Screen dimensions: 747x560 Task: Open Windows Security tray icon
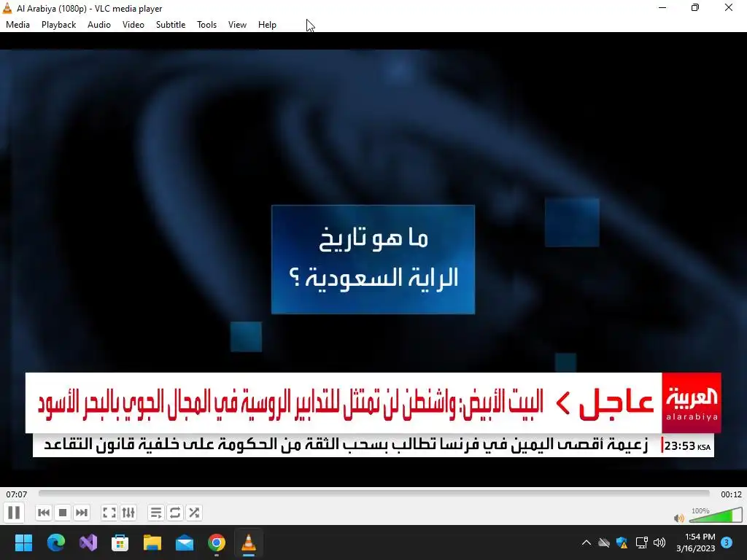coord(622,542)
